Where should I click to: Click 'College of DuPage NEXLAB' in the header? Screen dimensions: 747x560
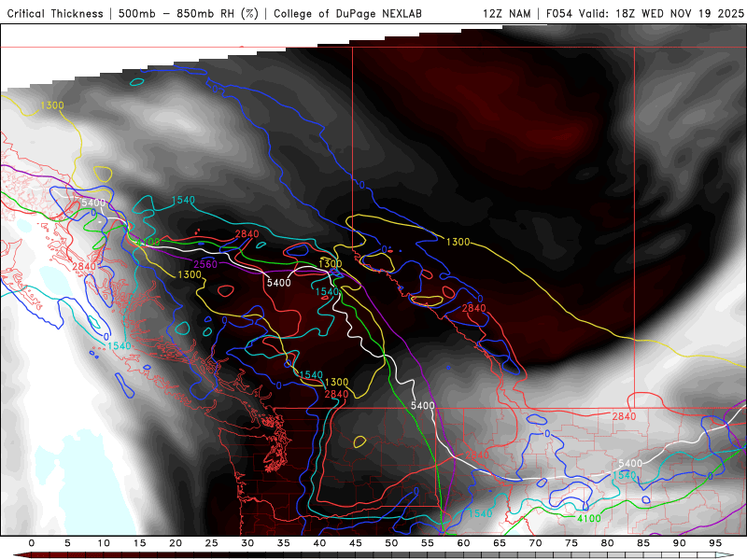[347, 13]
